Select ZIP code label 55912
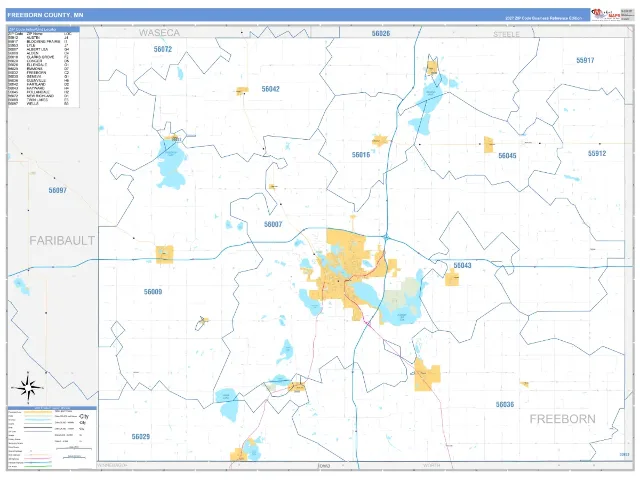The image size is (640, 480). point(597,153)
